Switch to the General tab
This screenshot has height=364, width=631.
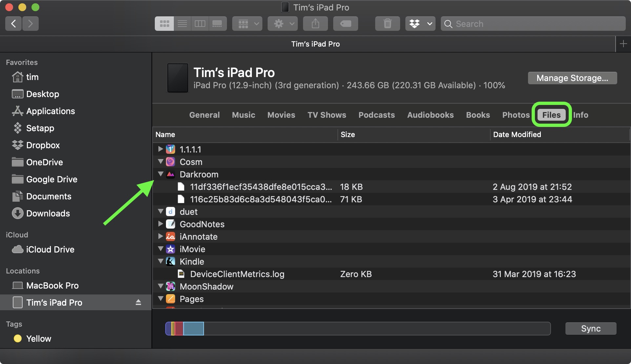(204, 114)
